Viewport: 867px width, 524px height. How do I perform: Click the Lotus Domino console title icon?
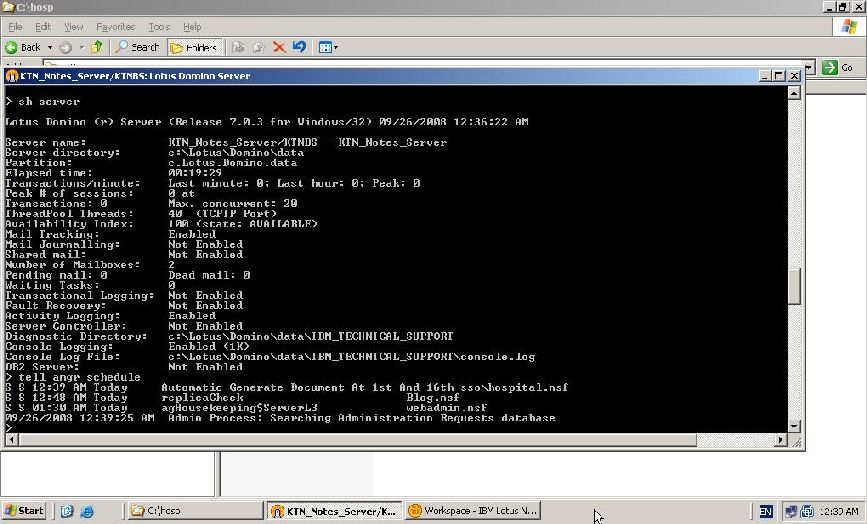pos(12,76)
